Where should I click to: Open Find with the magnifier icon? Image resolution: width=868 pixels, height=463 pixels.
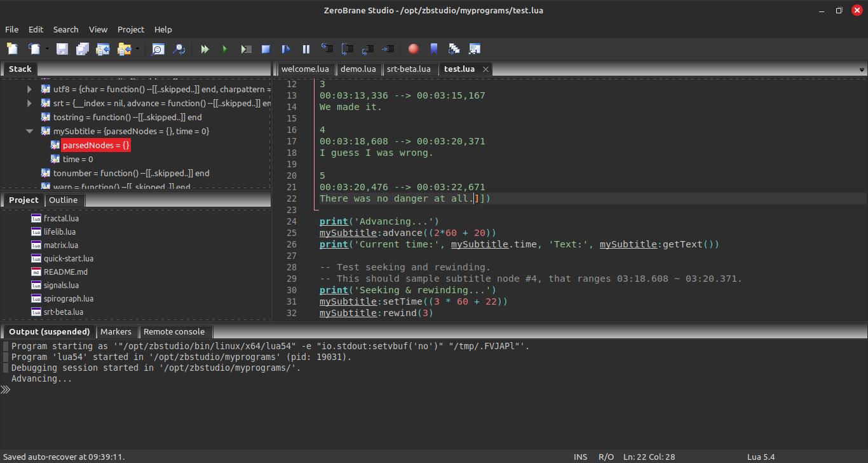tap(158, 48)
